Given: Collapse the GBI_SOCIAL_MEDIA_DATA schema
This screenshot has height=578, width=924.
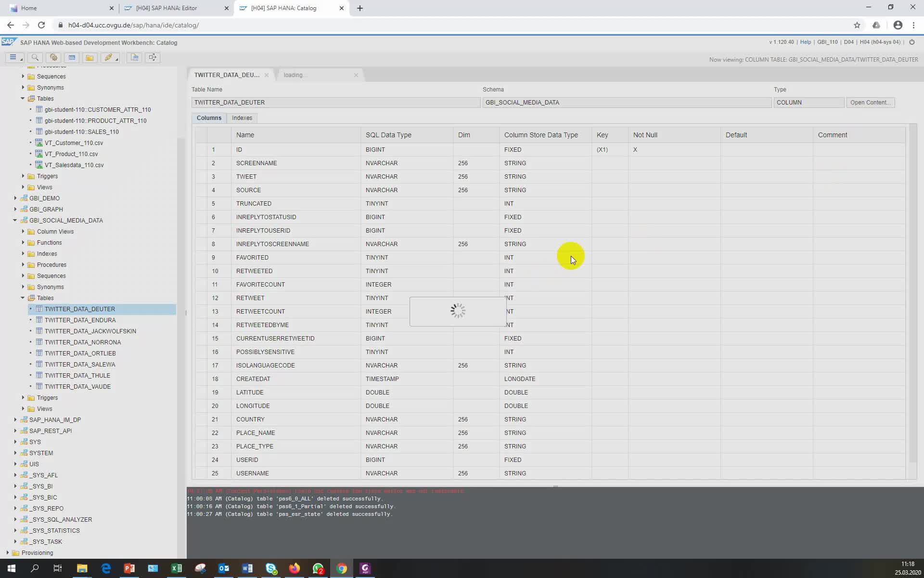Looking at the screenshot, I should click(15, 220).
